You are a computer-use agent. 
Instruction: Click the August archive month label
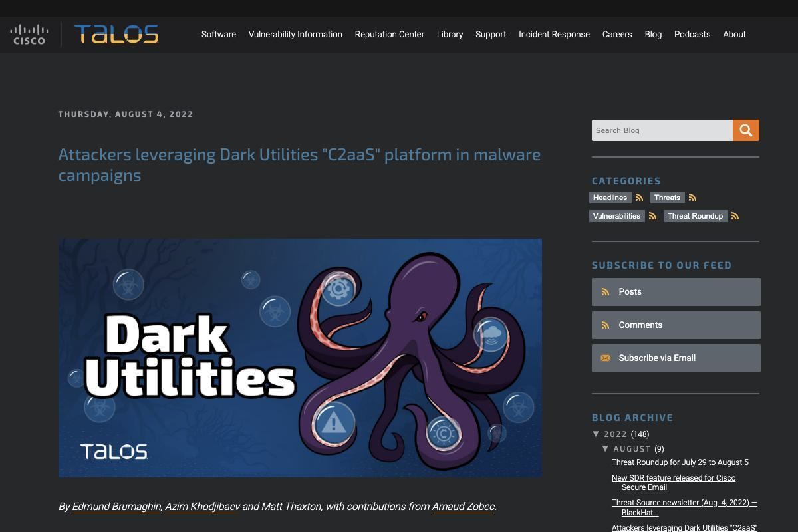[x=632, y=449]
